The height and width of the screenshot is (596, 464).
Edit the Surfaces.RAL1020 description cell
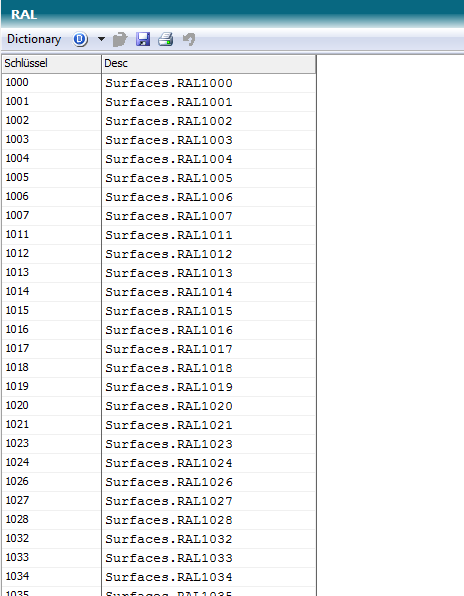click(209, 406)
